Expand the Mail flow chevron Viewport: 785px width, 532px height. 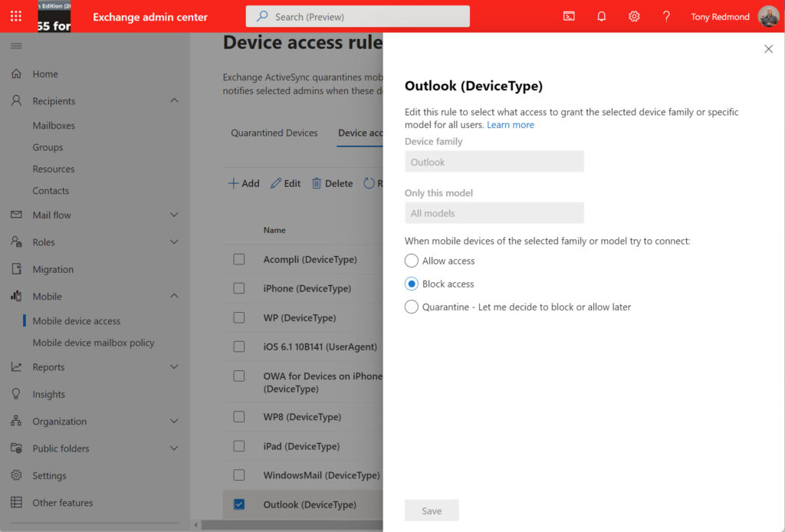coord(174,215)
